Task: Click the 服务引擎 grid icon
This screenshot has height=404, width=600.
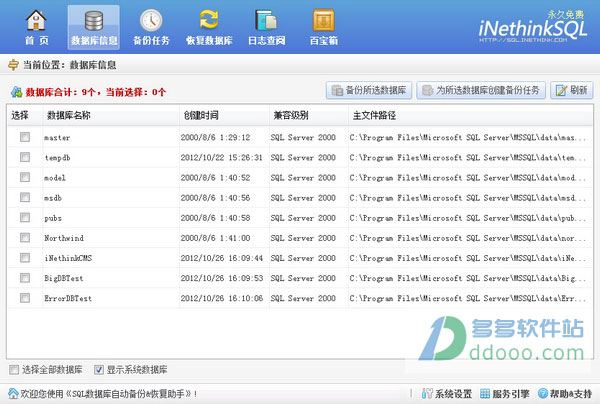Action: (x=485, y=393)
